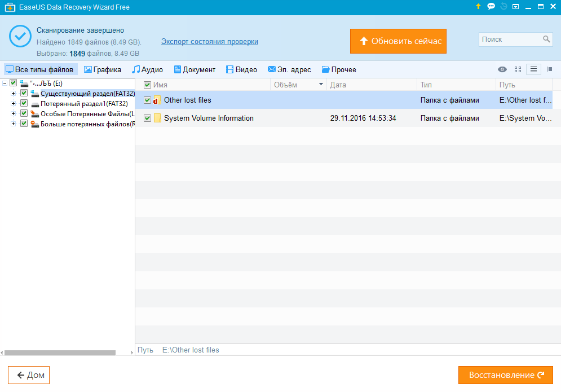
Task: Toggle Особые Потерянные Файлы checkbox
Action: (24, 113)
